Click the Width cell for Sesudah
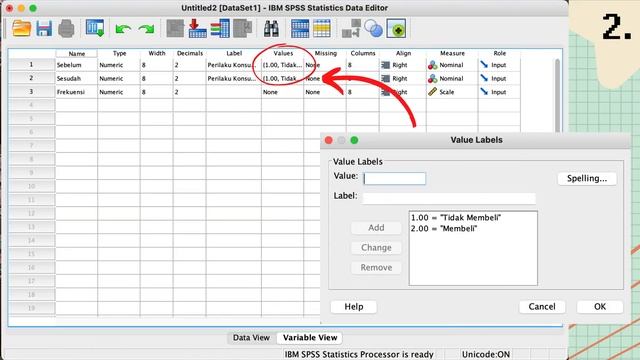Screen dimensions: 640x360 pos(156,78)
